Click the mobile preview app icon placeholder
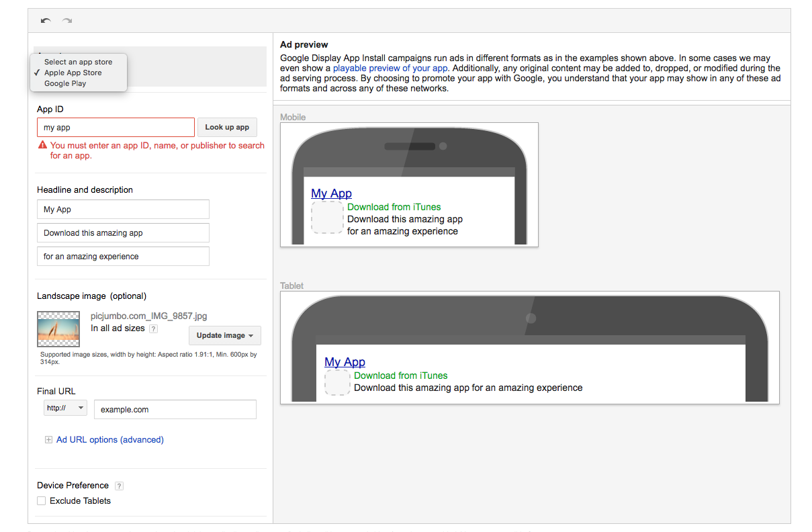The image size is (812, 532). point(328,218)
